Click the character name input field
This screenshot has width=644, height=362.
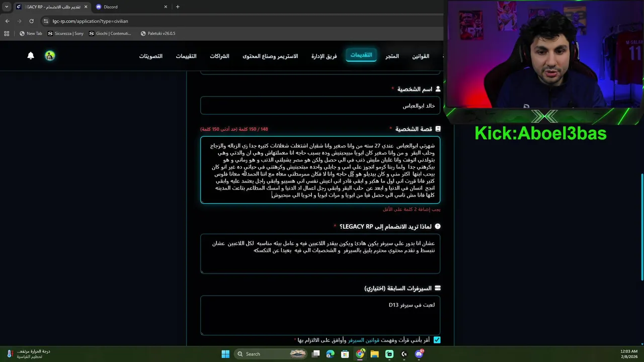[320, 106]
